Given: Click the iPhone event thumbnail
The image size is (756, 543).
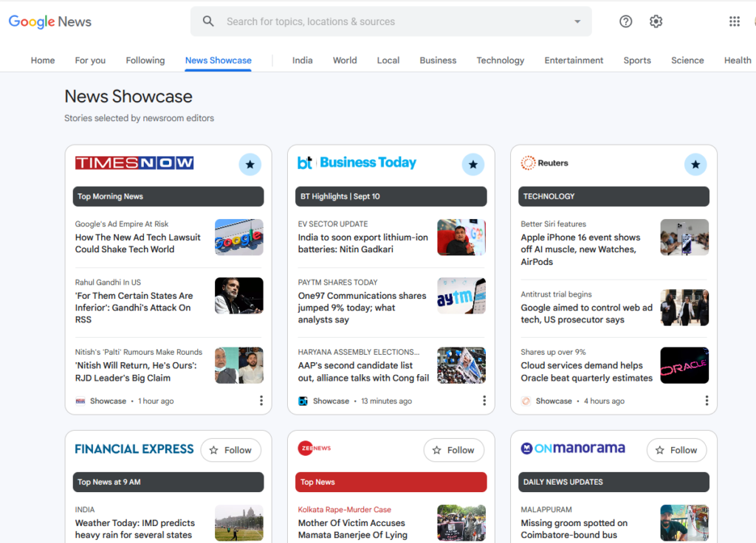Looking at the screenshot, I should point(684,237).
